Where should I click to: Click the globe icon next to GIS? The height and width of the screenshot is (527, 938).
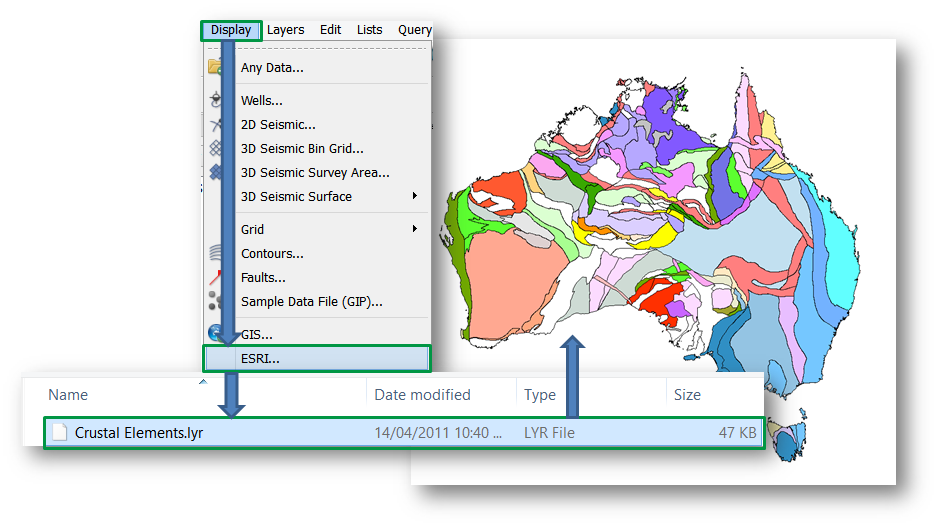[x=214, y=333]
